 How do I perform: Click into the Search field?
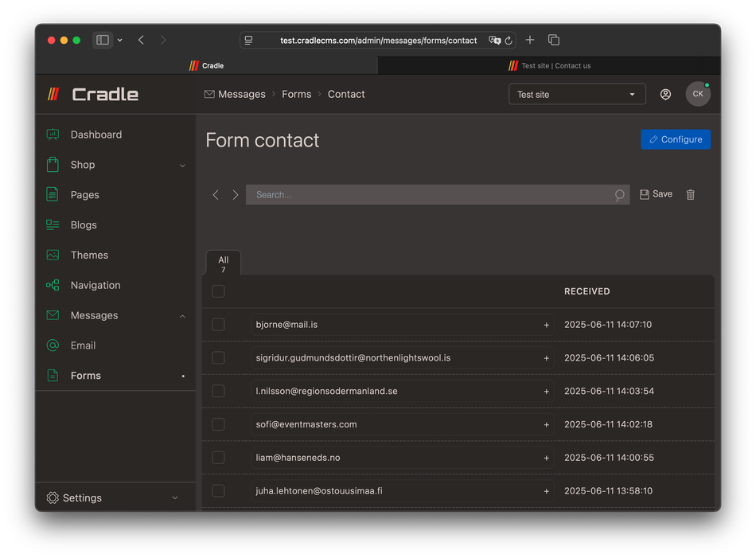tap(430, 195)
